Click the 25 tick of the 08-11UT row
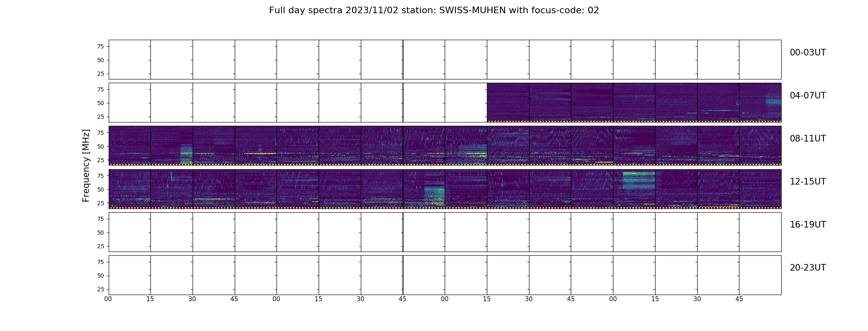Screen dimensions: 868x331 [100, 160]
